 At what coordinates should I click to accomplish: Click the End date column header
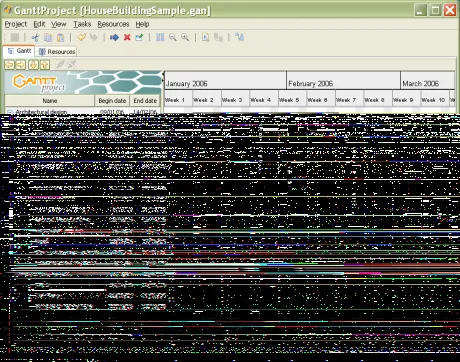point(145,100)
